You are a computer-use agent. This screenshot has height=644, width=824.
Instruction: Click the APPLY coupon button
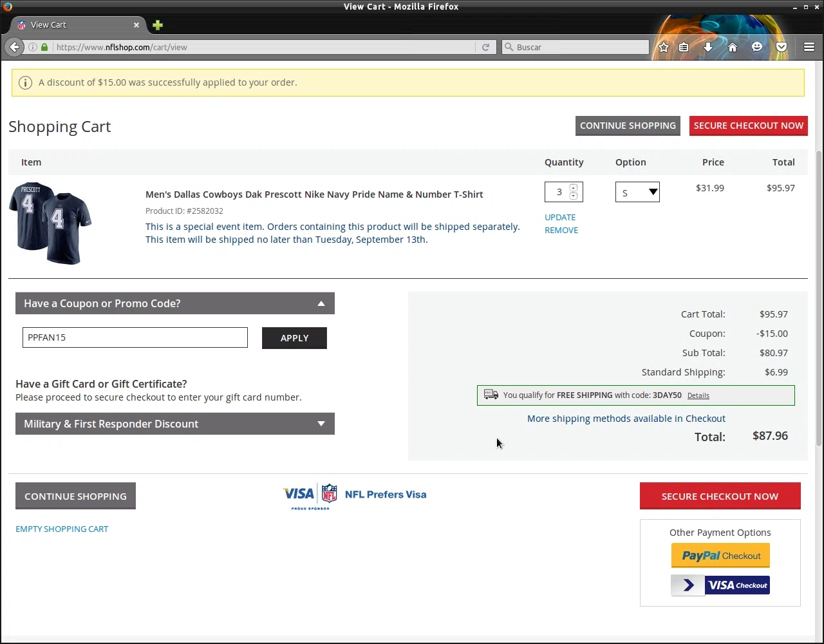pyautogui.click(x=294, y=338)
